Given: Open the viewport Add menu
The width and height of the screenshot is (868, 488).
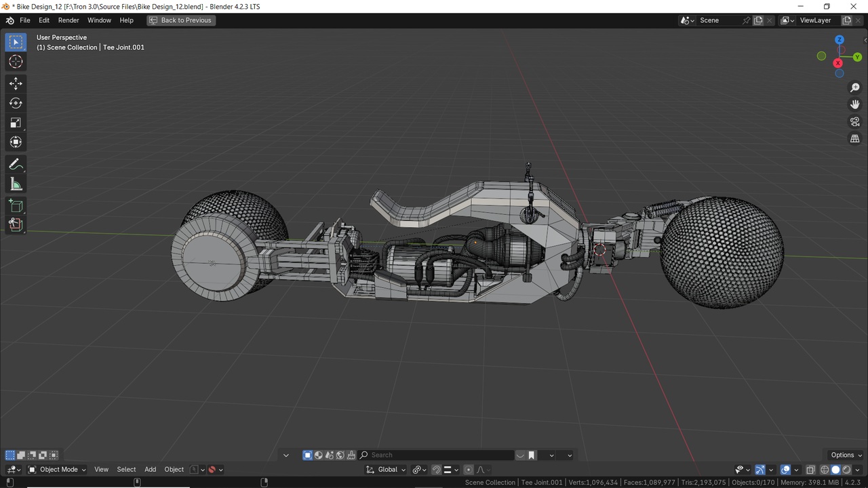Looking at the screenshot, I should click(150, 470).
